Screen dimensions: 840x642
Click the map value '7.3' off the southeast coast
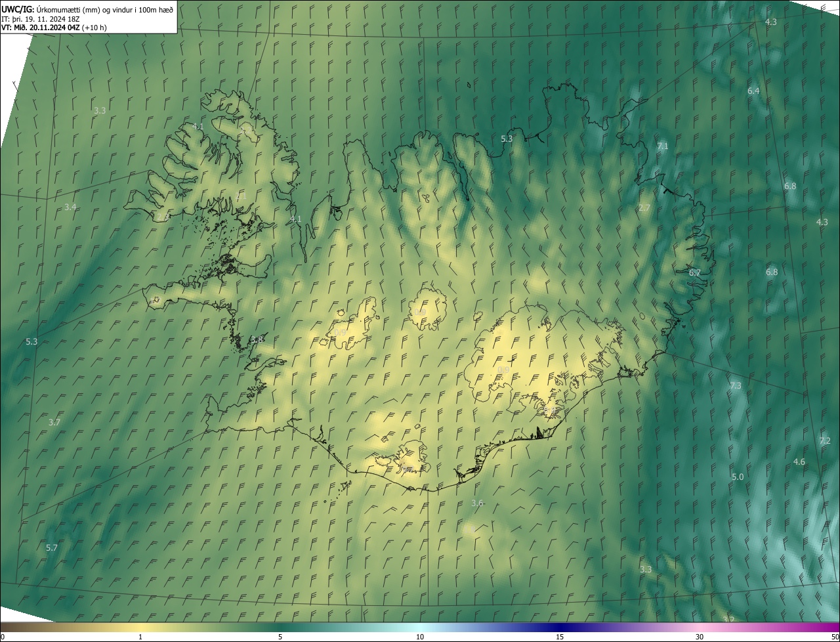[x=735, y=385]
